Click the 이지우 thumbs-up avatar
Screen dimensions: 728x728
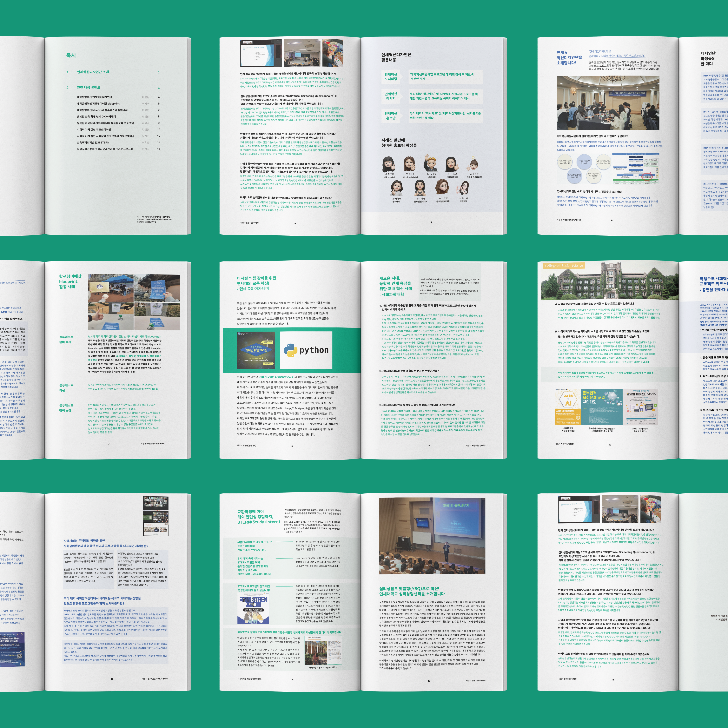tap(453, 164)
